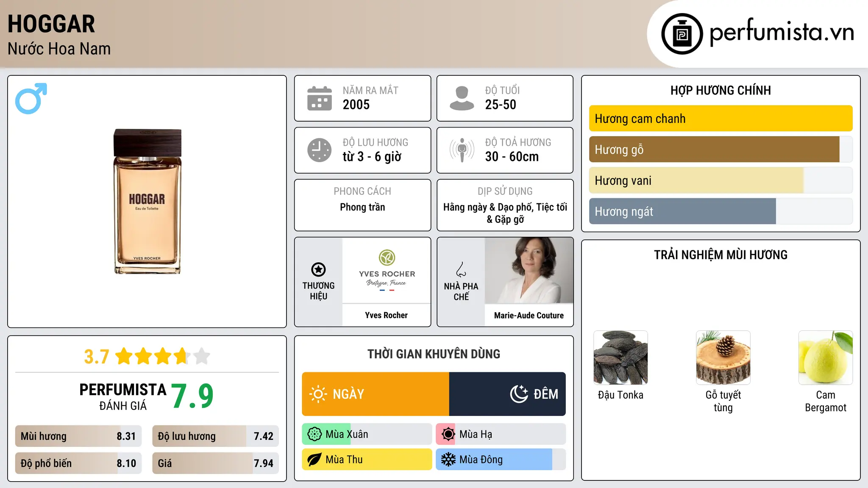
Task: Click the Yves Rocher leaf logo
Action: point(387,258)
